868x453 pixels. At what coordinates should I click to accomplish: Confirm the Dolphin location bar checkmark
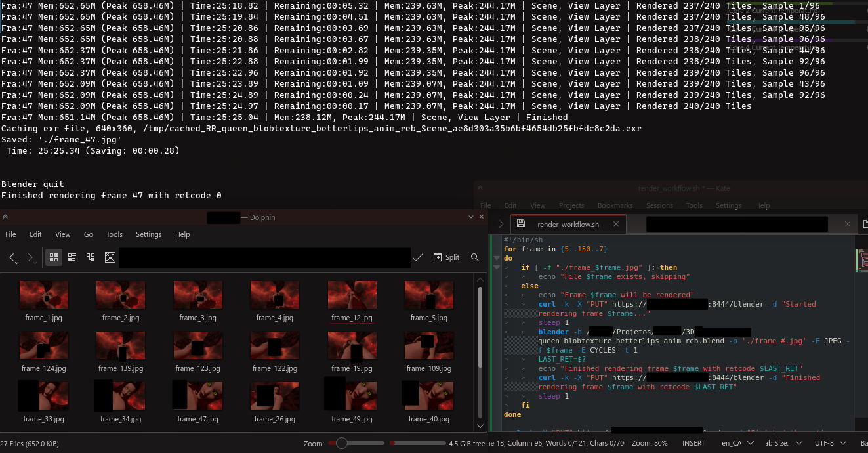click(x=418, y=258)
